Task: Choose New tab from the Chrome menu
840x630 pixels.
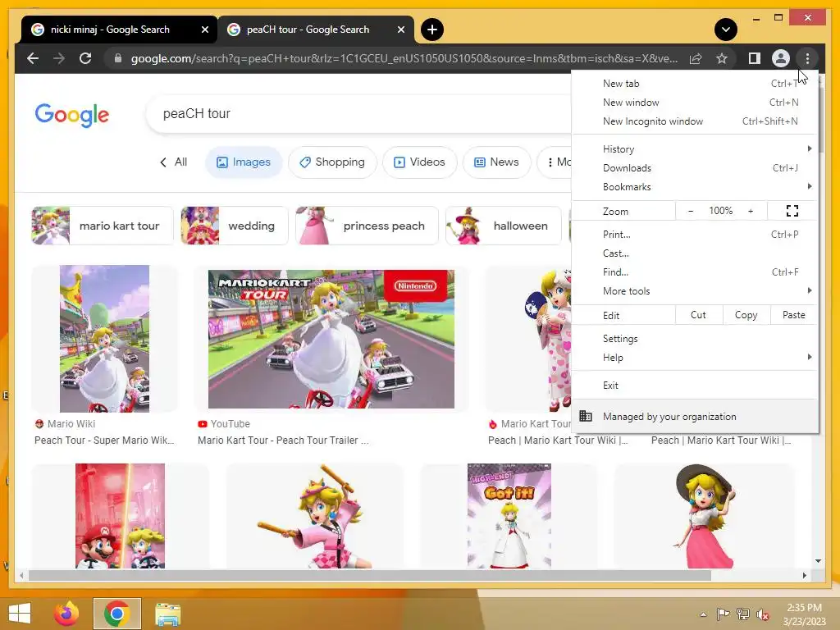Action: click(x=695, y=84)
